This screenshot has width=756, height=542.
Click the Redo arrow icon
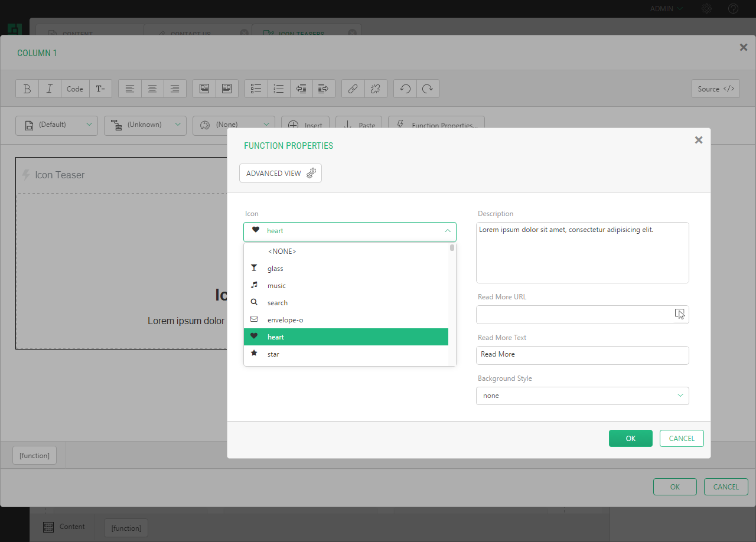point(428,89)
